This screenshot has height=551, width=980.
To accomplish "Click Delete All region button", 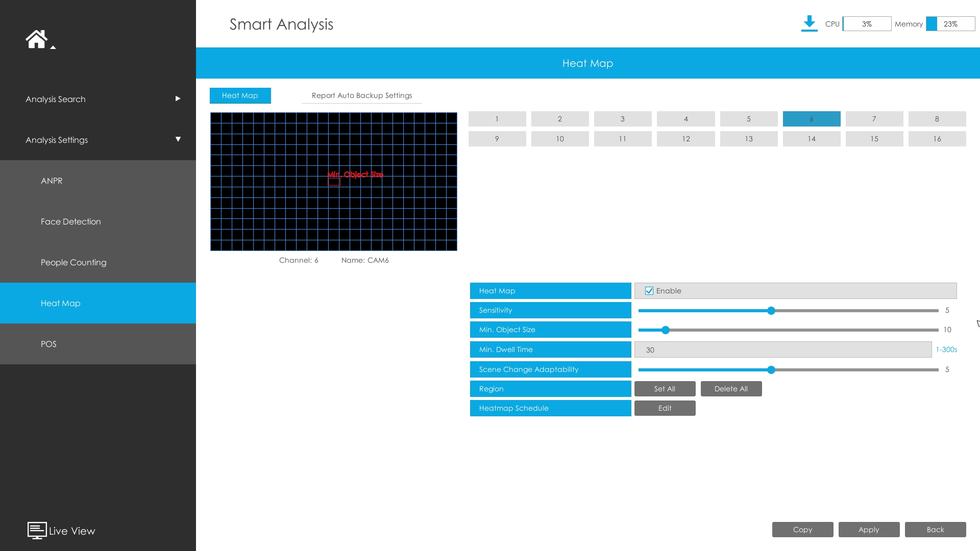I will click(731, 389).
